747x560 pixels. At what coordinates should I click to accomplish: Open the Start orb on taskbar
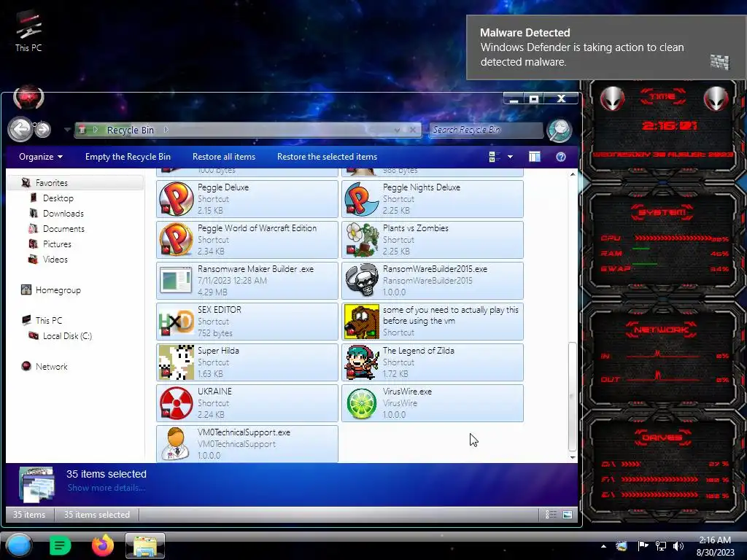[x=19, y=545]
